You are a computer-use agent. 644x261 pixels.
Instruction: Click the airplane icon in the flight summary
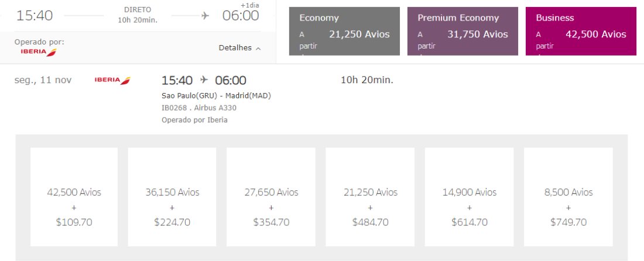[205, 16]
